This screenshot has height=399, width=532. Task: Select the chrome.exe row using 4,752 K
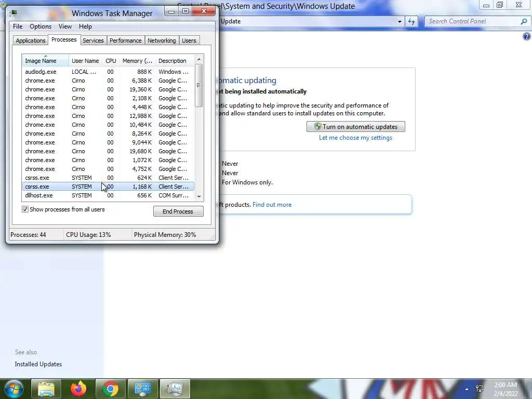pos(108,169)
